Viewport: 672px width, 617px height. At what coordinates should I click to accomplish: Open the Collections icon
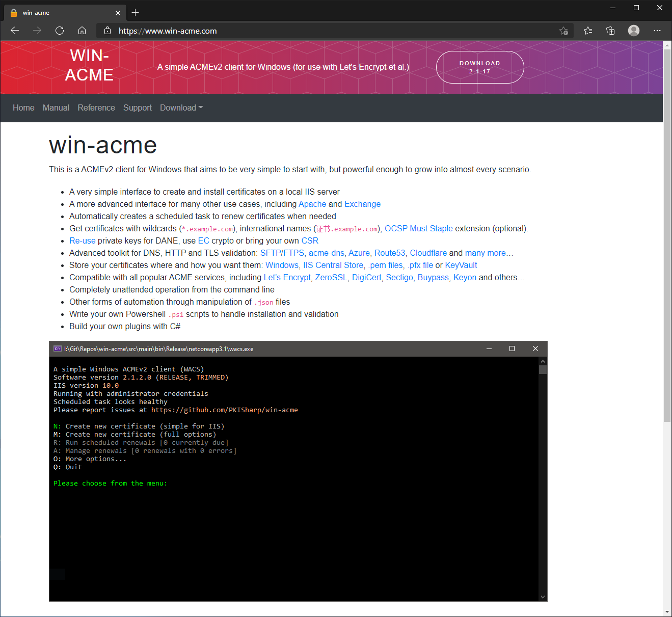pyautogui.click(x=610, y=31)
